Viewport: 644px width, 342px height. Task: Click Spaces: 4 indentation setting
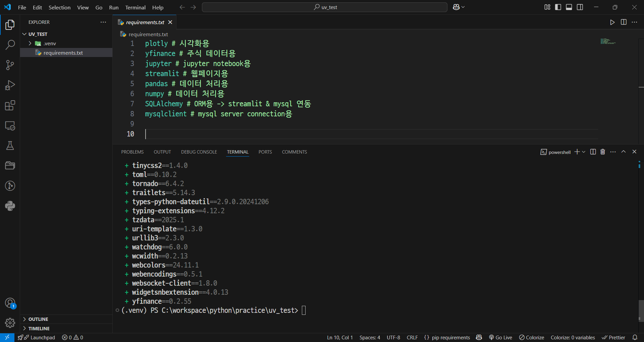(x=370, y=337)
